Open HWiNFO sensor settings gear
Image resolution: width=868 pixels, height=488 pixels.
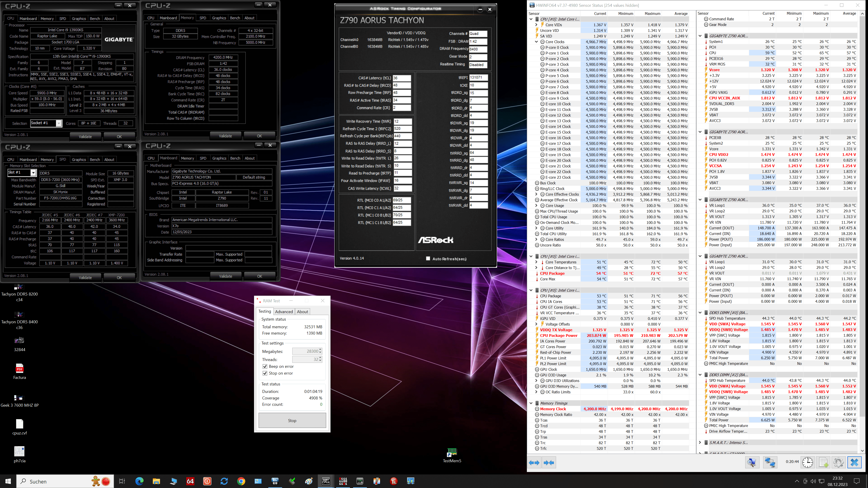click(x=838, y=462)
